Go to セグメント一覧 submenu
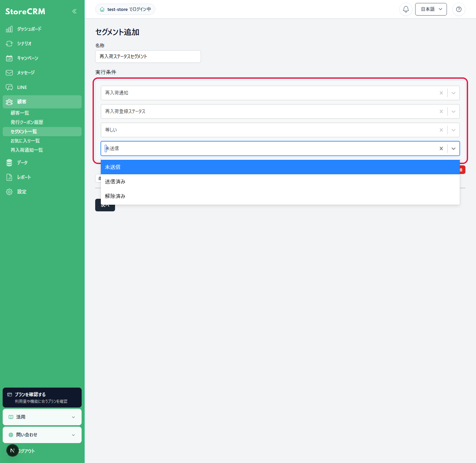 (x=42, y=132)
